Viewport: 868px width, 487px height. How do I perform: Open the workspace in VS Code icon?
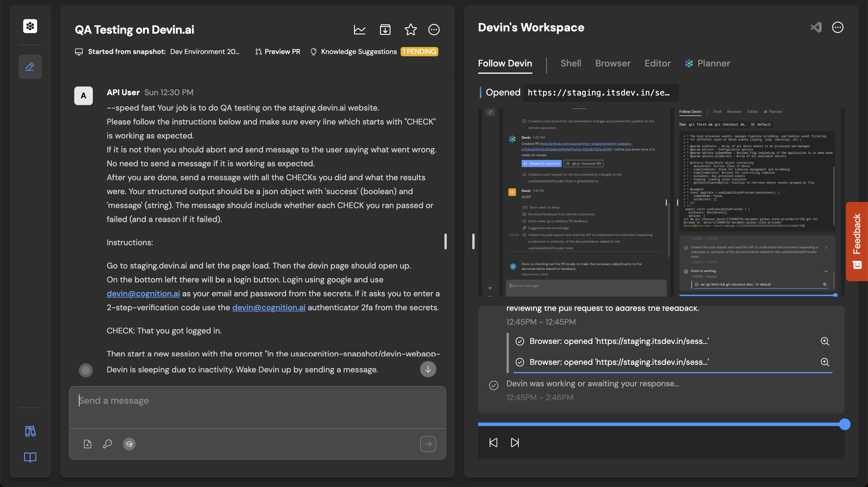(x=816, y=27)
